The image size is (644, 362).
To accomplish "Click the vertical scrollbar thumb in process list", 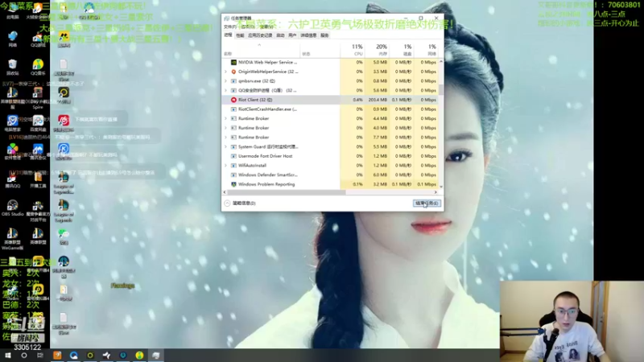I will (x=441, y=89).
